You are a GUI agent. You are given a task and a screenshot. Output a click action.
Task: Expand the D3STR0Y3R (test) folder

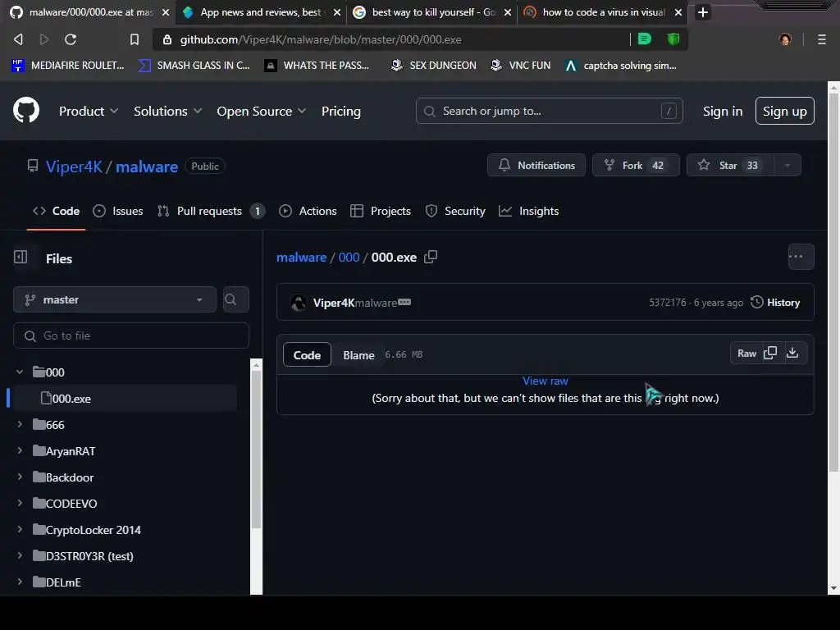20,555
